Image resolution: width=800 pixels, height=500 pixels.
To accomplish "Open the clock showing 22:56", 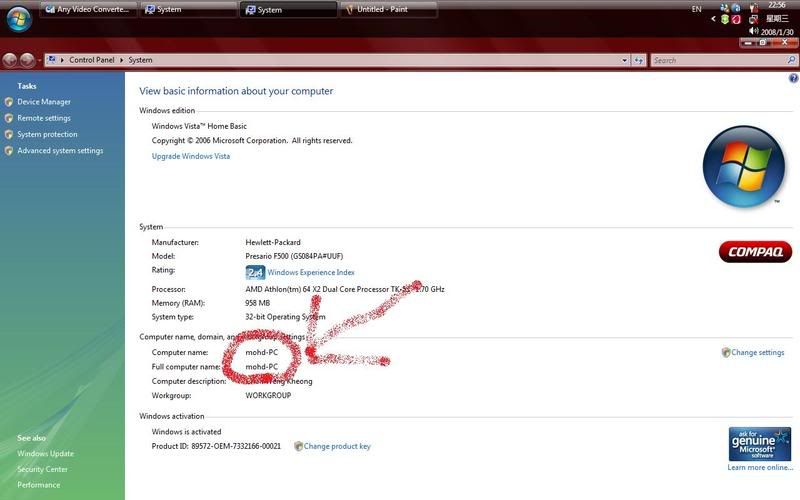I will tap(777, 5).
